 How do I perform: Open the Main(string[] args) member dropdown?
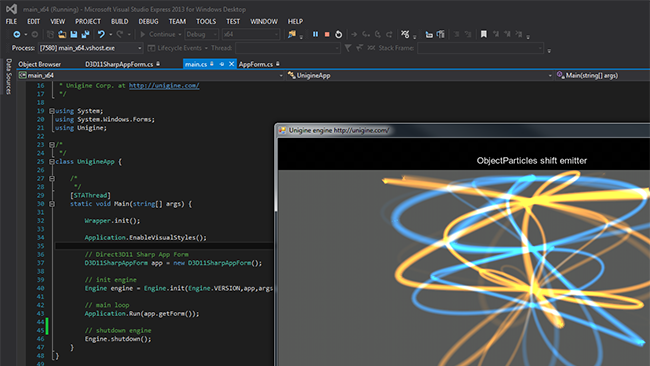click(x=602, y=75)
